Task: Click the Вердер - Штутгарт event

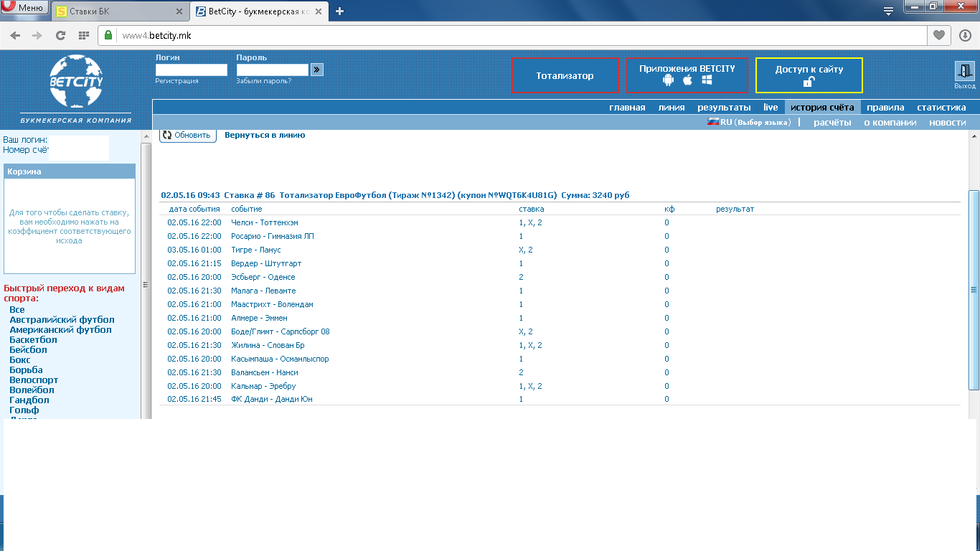Action: click(x=266, y=263)
